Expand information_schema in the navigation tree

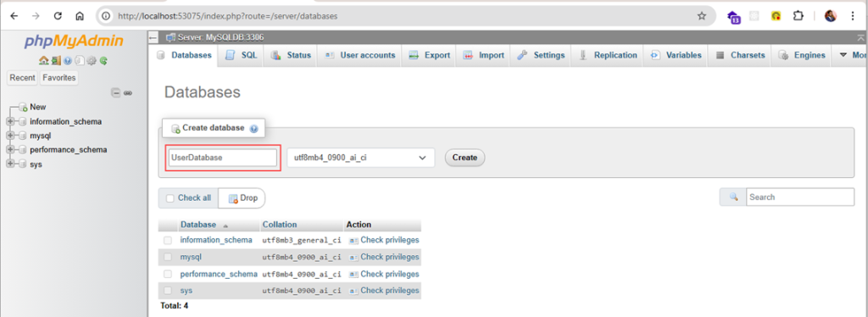click(9, 121)
